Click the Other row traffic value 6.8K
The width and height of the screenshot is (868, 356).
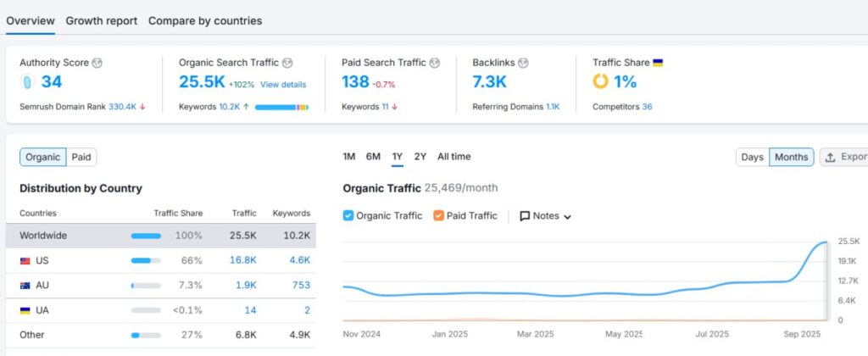click(247, 335)
